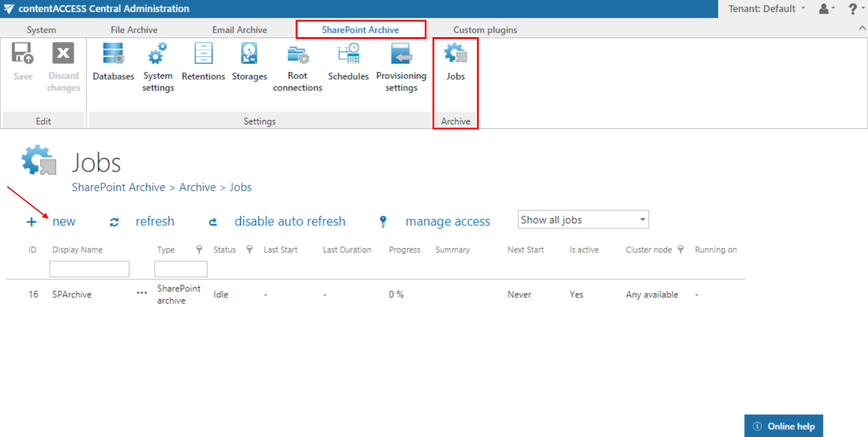Open the user account menu
This screenshot has height=437, width=868.
pyautogui.click(x=827, y=9)
